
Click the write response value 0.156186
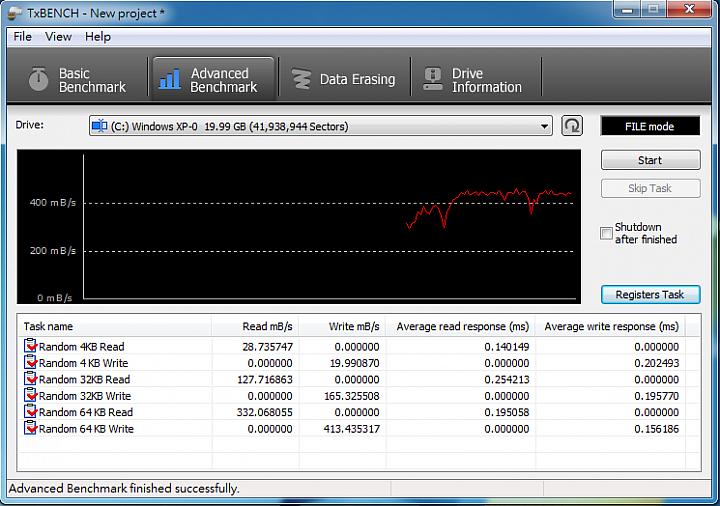coord(657,429)
